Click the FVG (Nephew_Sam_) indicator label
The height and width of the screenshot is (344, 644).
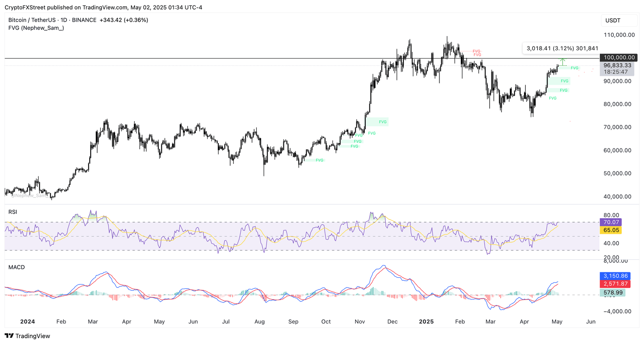pos(36,28)
